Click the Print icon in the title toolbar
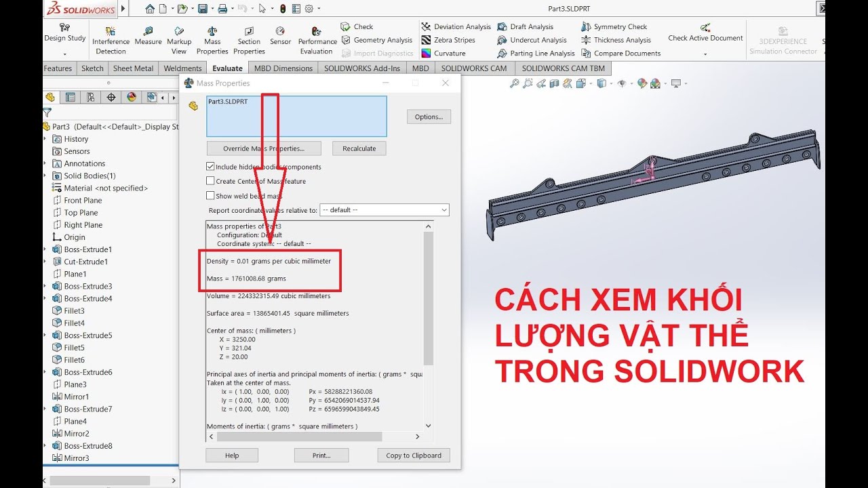Viewport: 868px width, 488px height. [222, 9]
